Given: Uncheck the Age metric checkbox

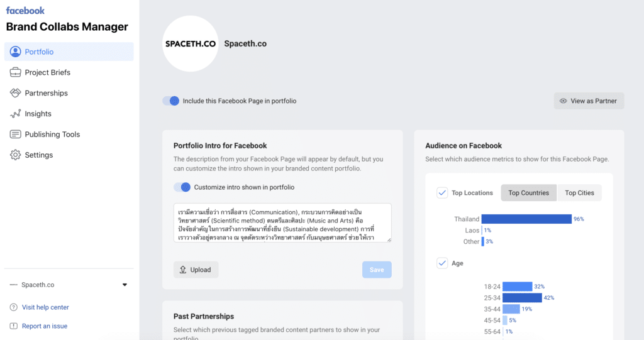Looking at the screenshot, I should point(442,263).
